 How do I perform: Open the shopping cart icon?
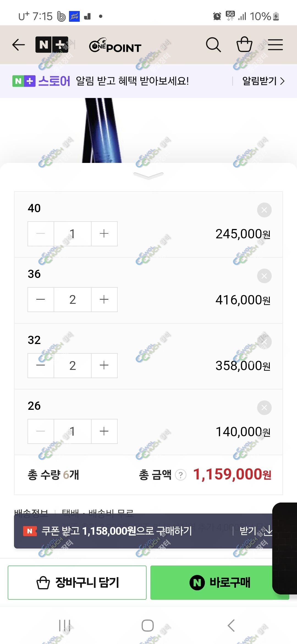point(244,45)
